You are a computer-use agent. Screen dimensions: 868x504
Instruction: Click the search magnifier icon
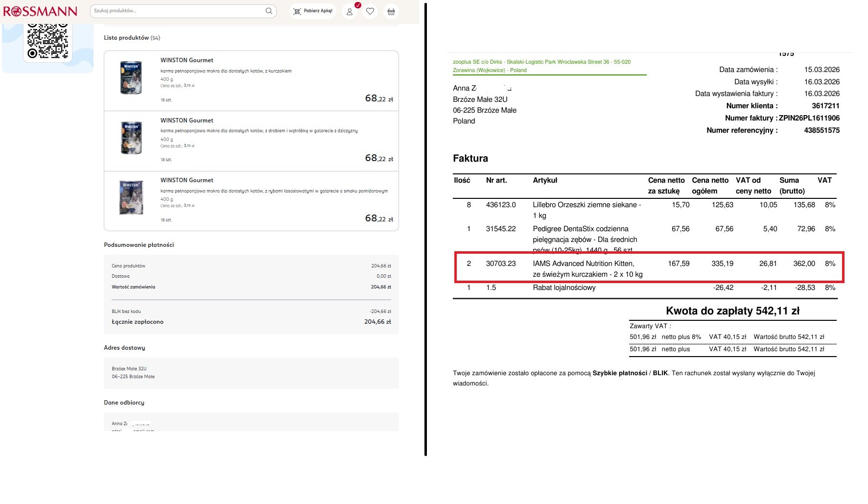[x=269, y=11]
